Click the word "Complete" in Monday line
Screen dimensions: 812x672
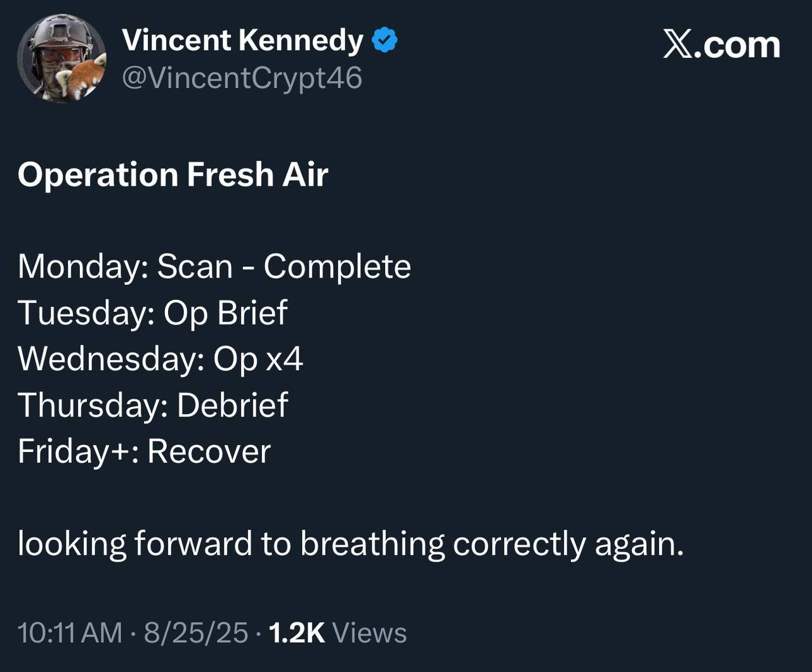(x=337, y=266)
